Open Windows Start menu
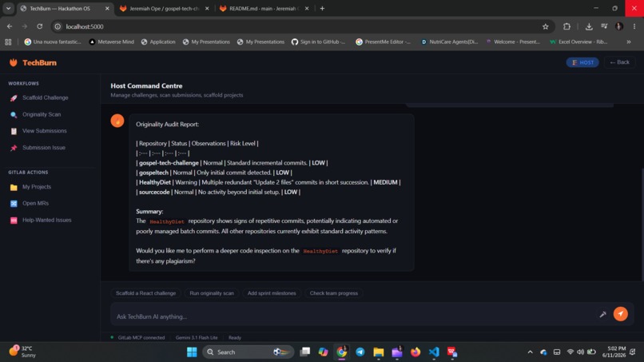The height and width of the screenshot is (362, 644). pos(192,352)
